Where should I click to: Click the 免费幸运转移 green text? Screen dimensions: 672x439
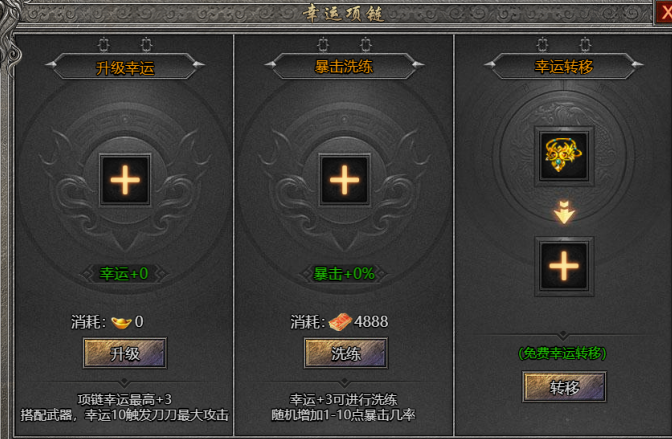(x=562, y=353)
